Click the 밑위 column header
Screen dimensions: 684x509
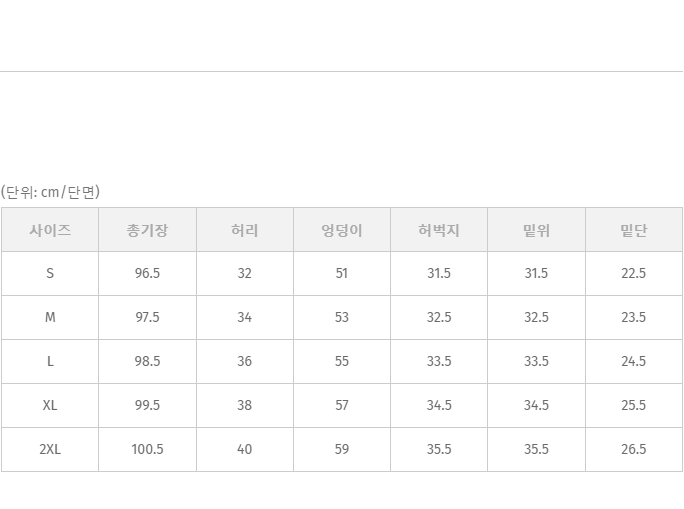pos(536,230)
